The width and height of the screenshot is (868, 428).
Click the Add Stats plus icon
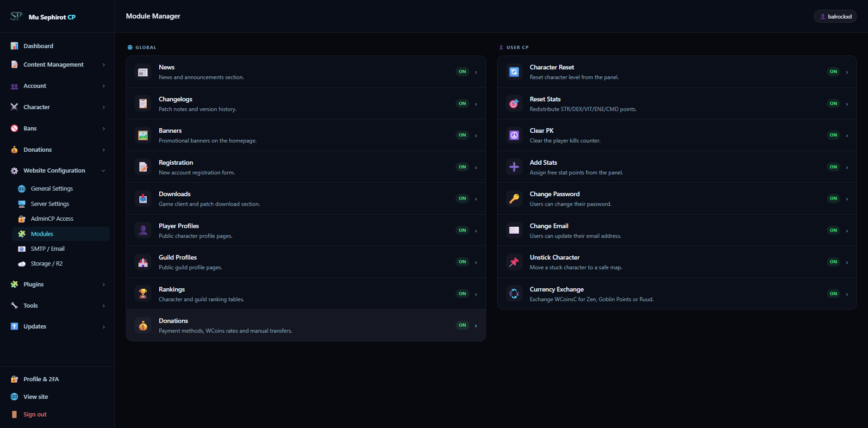pos(514,167)
